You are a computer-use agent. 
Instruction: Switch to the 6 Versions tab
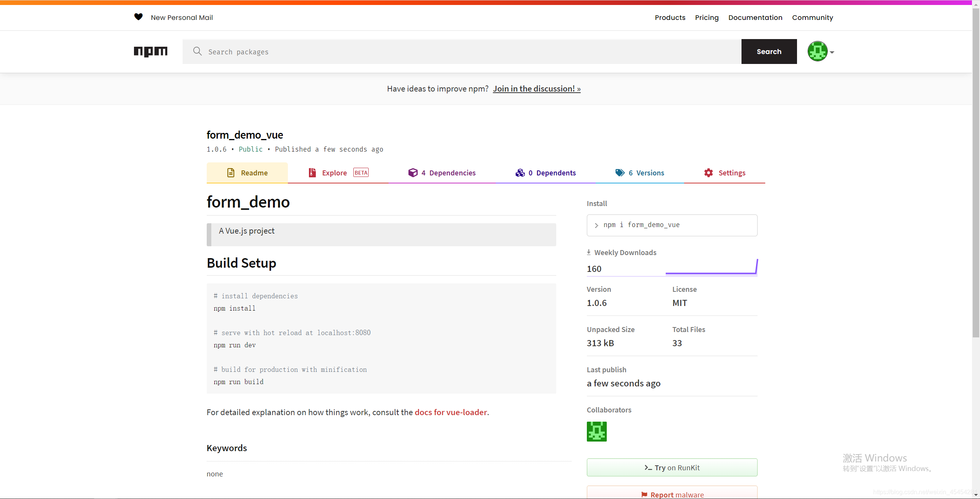coord(646,173)
